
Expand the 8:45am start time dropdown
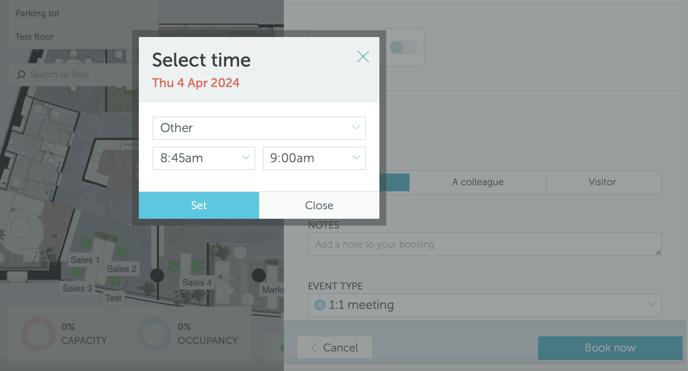[x=204, y=158]
